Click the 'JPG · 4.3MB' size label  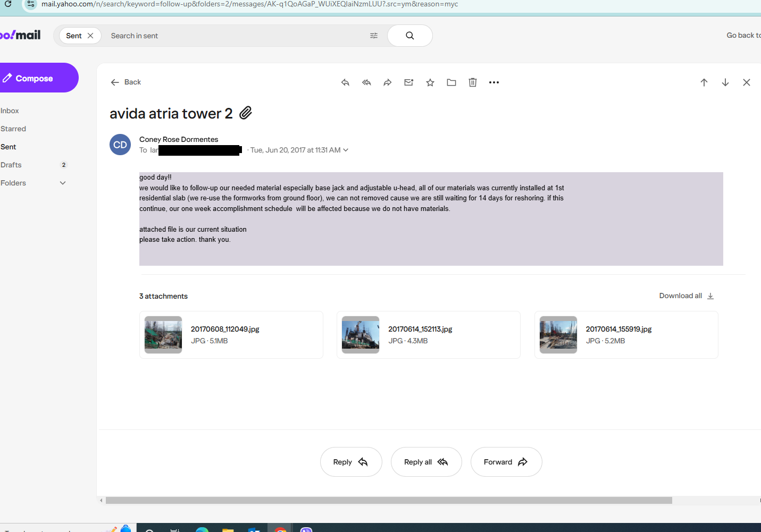click(x=408, y=341)
